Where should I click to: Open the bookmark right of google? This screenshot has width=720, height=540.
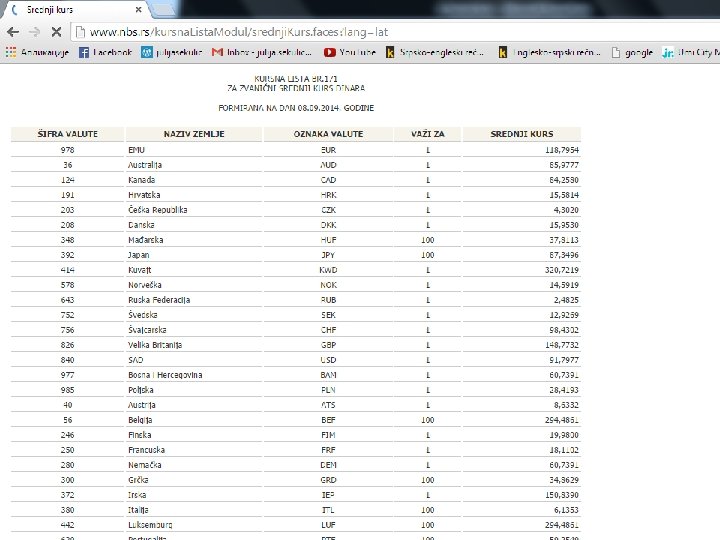click(691, 52)
